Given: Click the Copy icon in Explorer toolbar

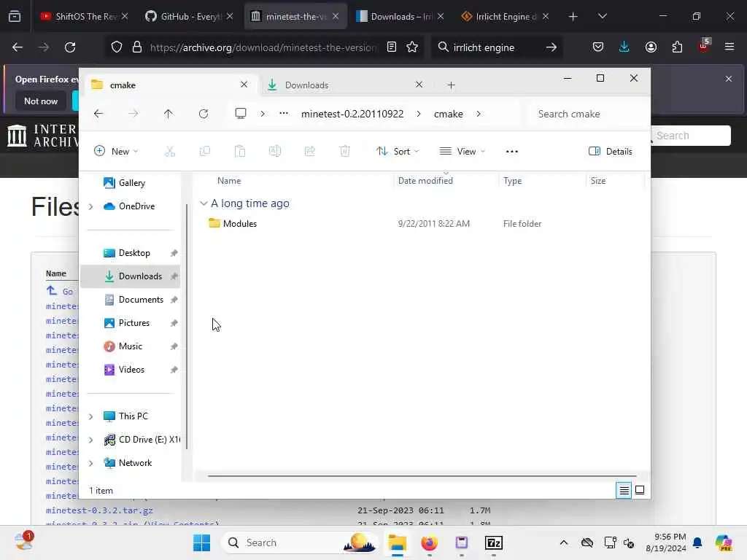Looking at the screenshot, I should [205, 152].
